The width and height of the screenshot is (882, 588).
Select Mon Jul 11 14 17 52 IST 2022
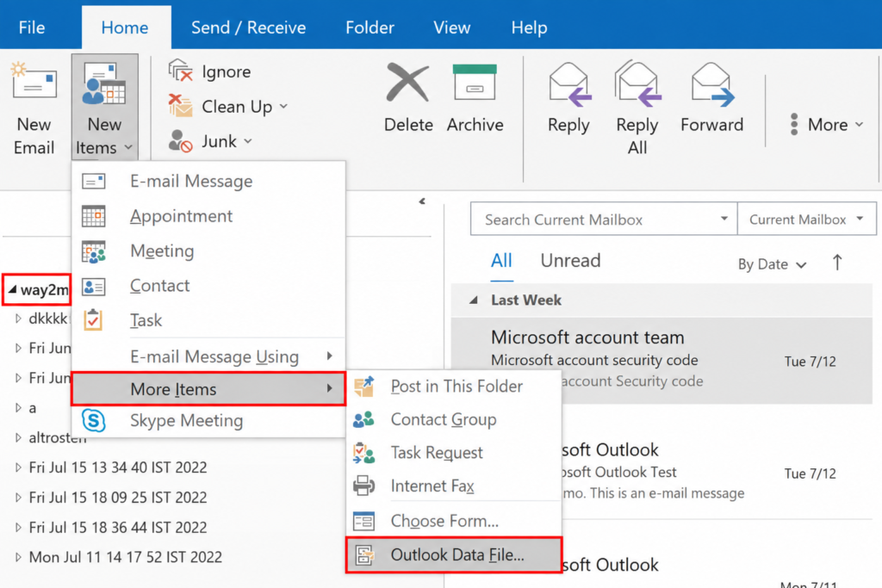[x=126, y=557]
